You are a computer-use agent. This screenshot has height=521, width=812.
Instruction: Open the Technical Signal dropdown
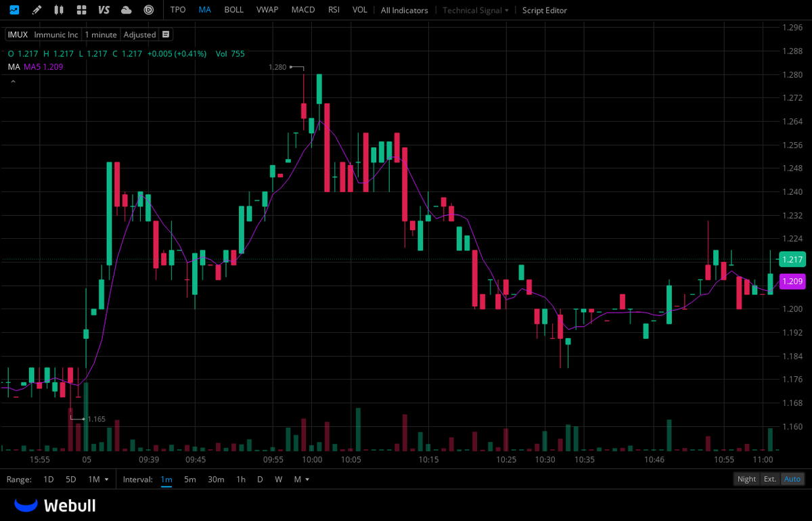476,10
